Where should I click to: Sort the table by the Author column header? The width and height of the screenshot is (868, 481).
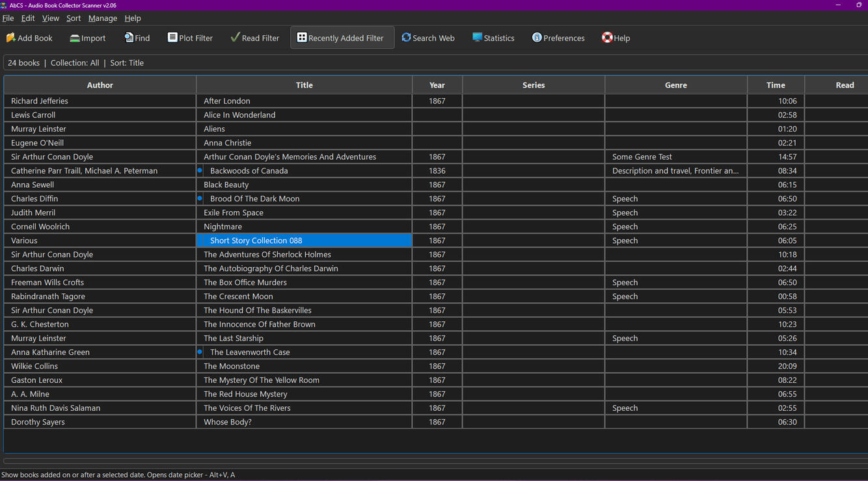point(100,85)
